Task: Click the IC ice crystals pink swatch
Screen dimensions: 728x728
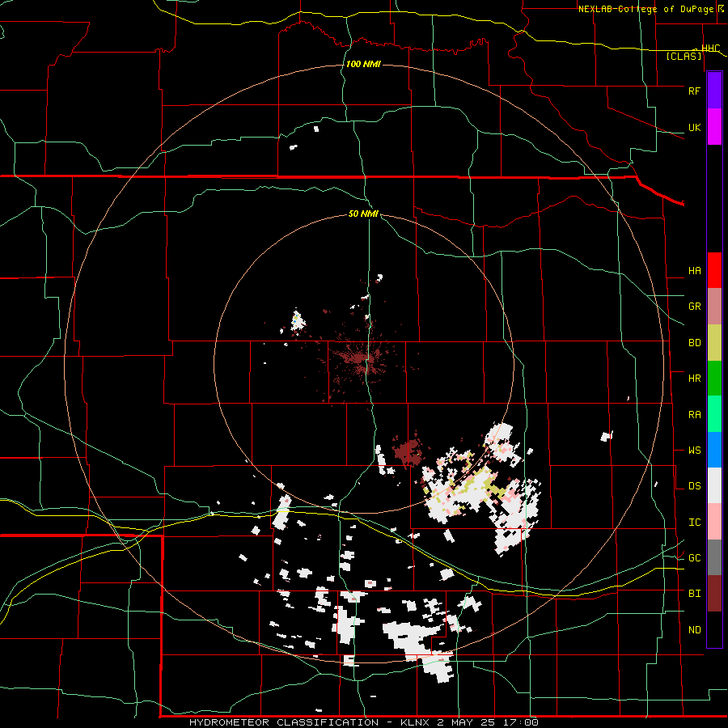Action: [x=714, y=522]
